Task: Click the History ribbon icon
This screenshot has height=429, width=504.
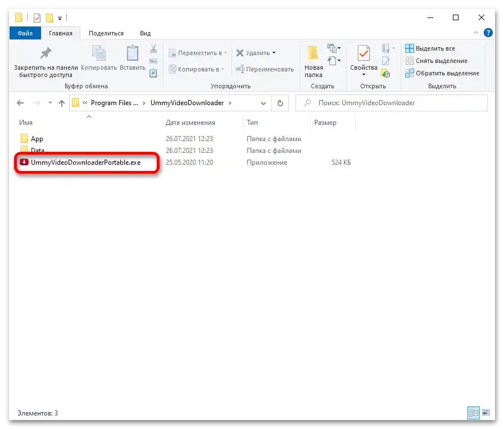Action: [x=385, y=73]
